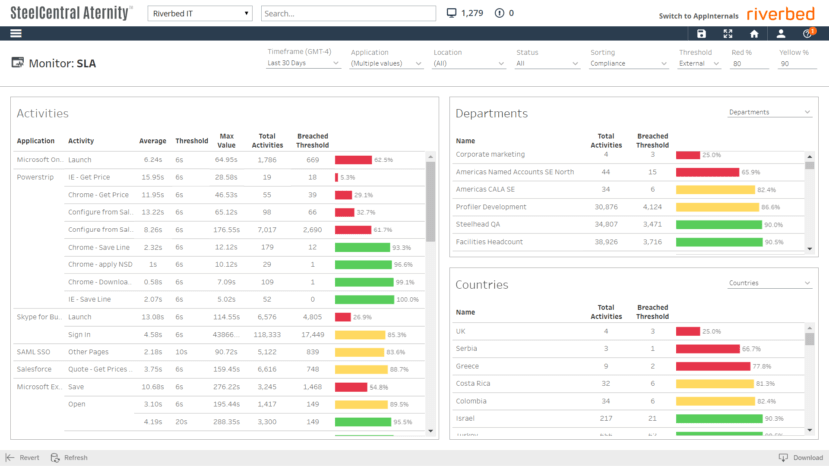
Task: Select the Greece country row
Action: (x=467, y=366)
